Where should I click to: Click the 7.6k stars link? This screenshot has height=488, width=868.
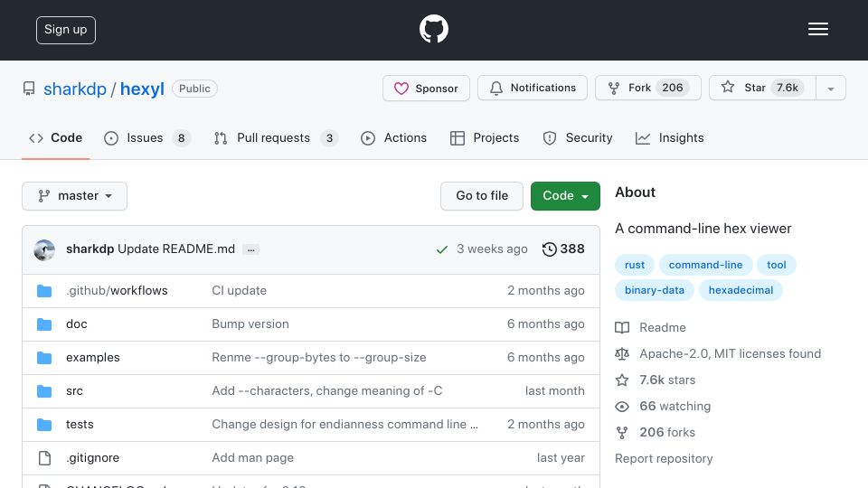pos(667,380)
